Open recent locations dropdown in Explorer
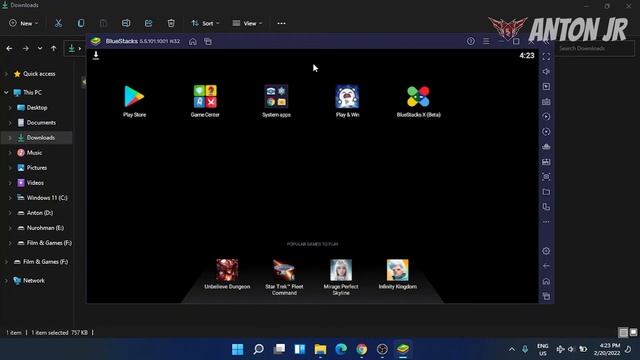The image size is (640, 360). click(40, 49)
